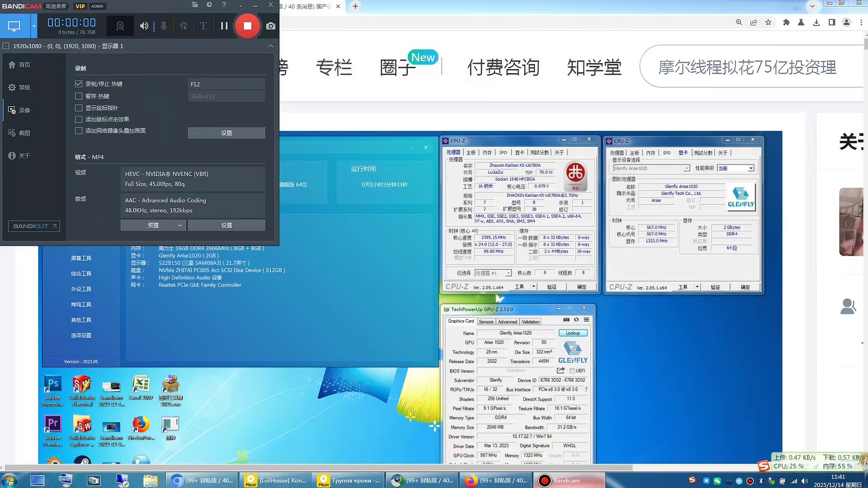Enable the show mouse cursor checkbox
The image size is (868, 488).
coord(79,108)
